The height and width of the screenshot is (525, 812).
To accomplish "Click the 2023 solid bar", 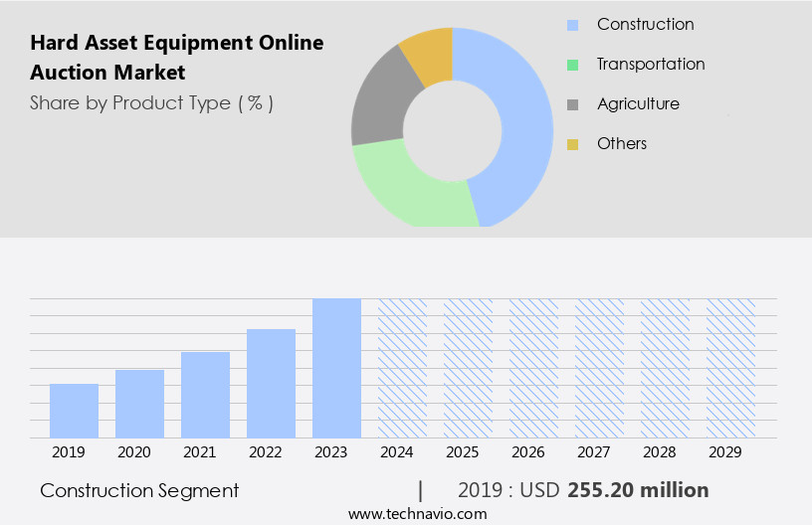I will (336, 368).
